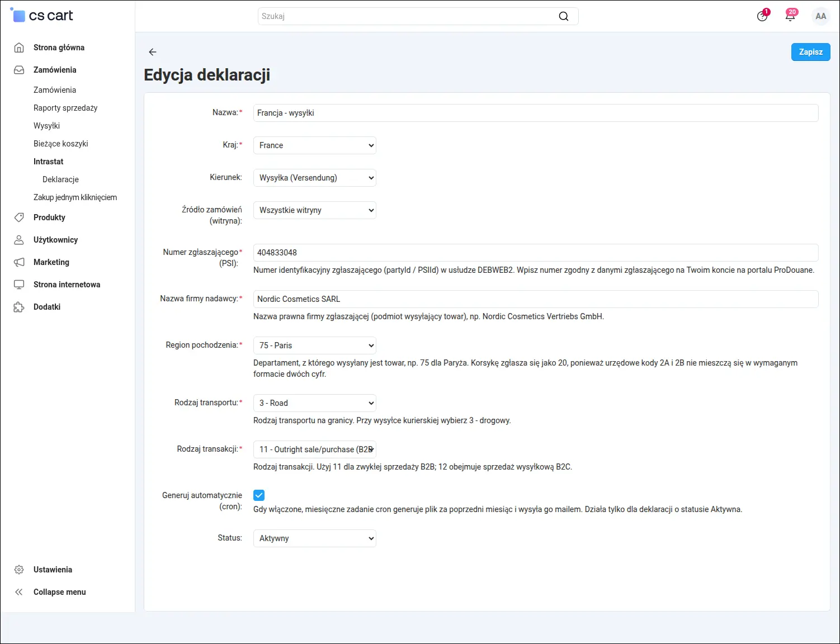This screenshot has width=840, height=644.
Task: Click the search magnifier icon
Action: click(564, 16)
